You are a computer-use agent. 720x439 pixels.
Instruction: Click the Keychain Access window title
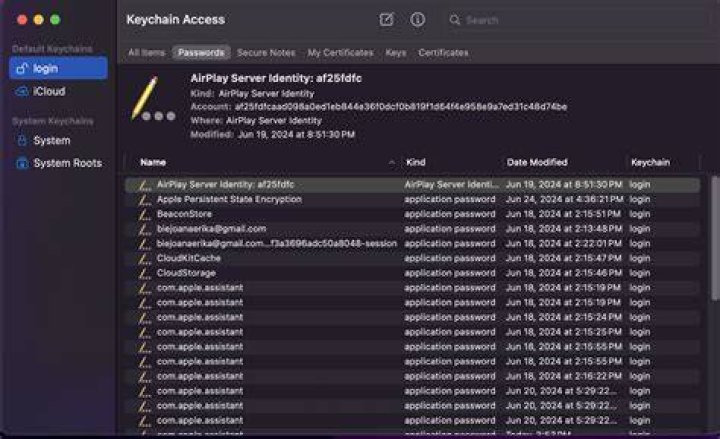[176, 19]
